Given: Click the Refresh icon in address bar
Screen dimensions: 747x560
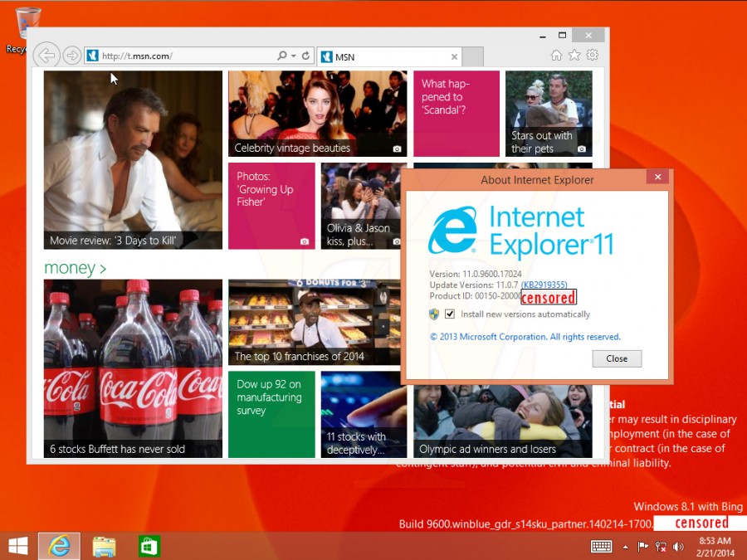Looking at the screenshot, I should tap(305, 56).
